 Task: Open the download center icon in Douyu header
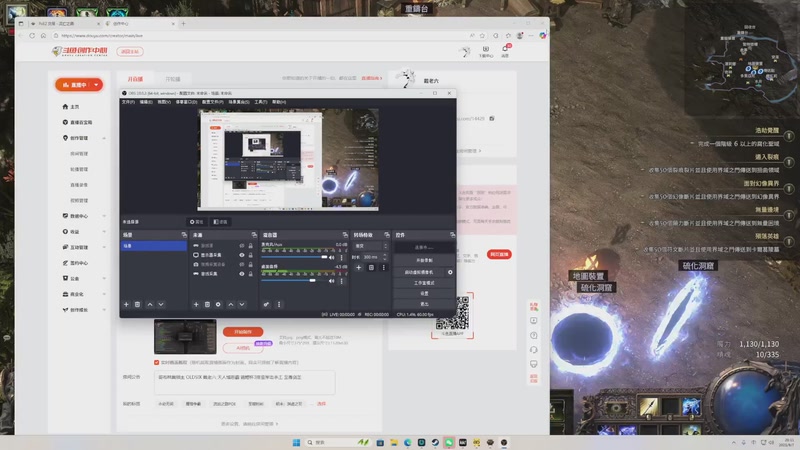tap(486, 51)
